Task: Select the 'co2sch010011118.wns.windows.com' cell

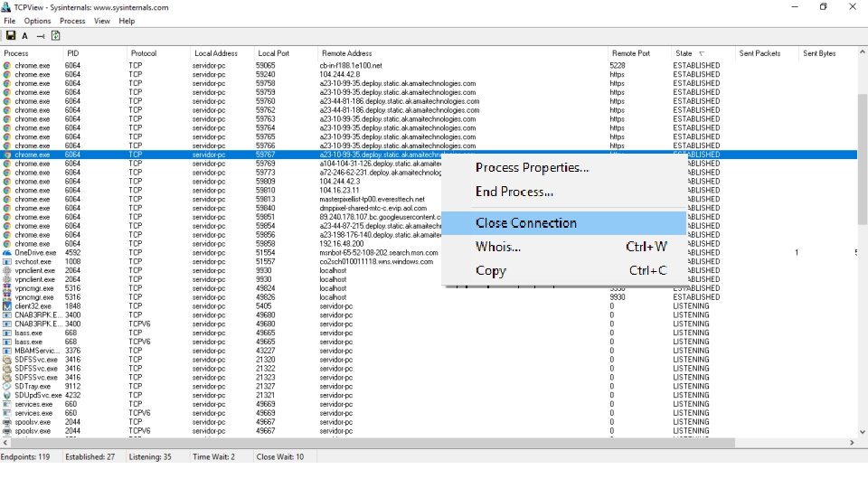Action: tap(376, 262)
